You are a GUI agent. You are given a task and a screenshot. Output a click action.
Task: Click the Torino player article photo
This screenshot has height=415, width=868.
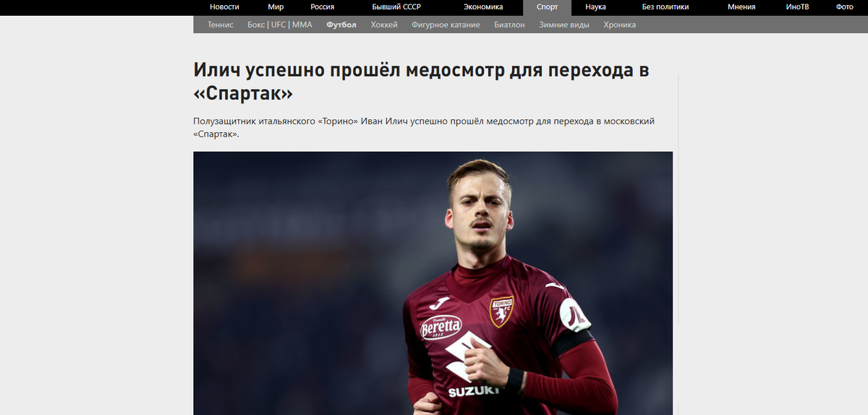(433, 283)
